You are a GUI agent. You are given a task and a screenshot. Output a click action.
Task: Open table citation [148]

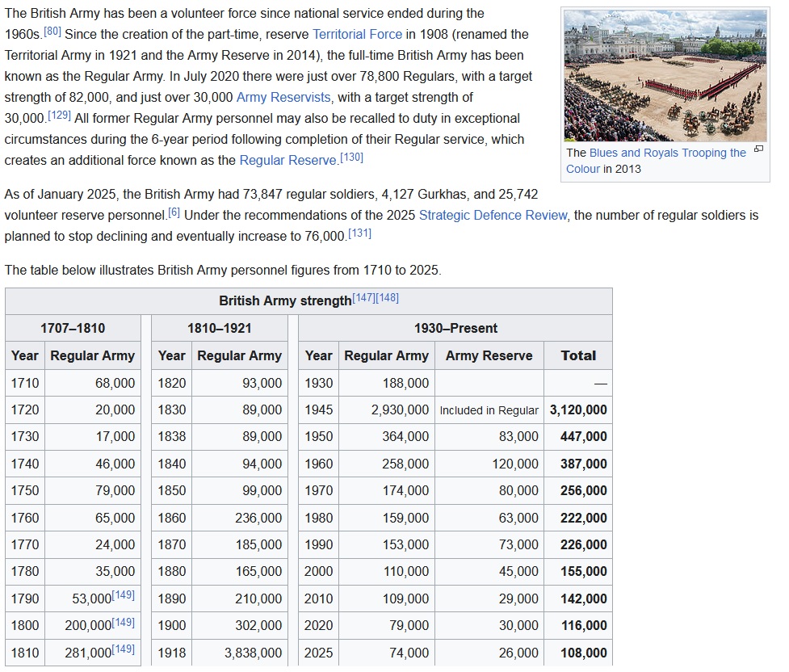(x=387, y=297)
